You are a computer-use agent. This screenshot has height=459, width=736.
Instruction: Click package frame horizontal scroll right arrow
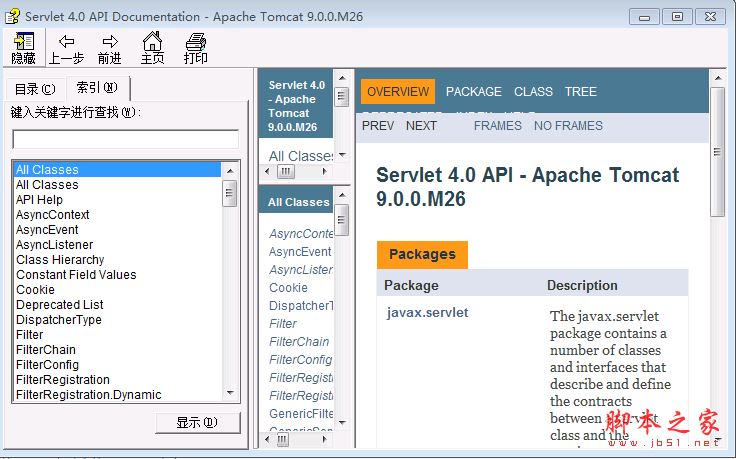[x=324, y=171]
